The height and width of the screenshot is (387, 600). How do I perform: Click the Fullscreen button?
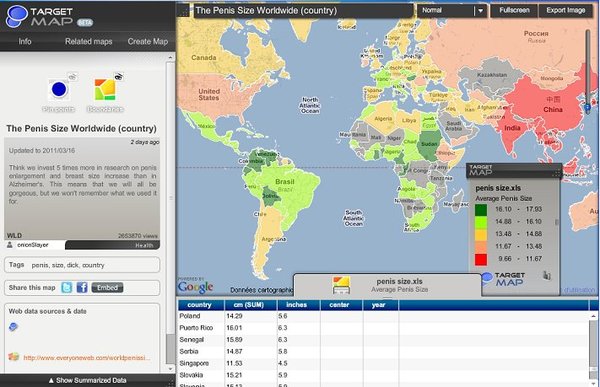click(x=514, y=11)
